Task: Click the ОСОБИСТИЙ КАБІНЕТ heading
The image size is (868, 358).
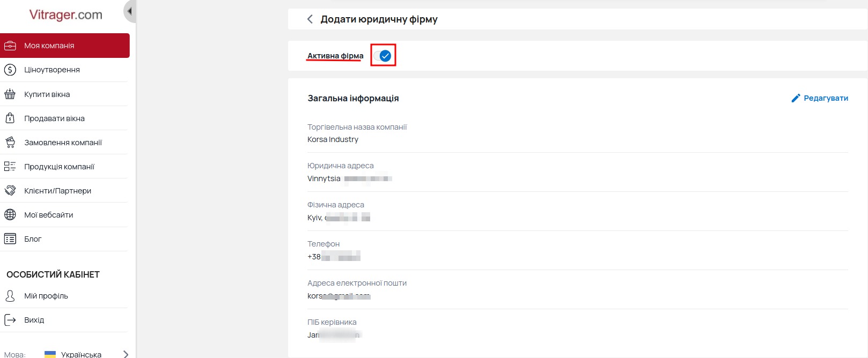Action: [x=53, y=274]
